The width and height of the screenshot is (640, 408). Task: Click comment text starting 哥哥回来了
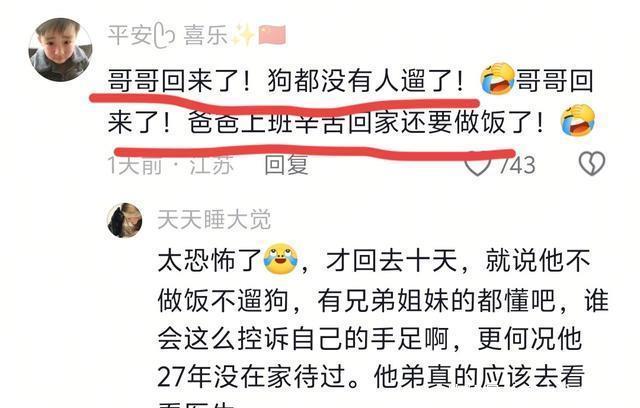351,100
